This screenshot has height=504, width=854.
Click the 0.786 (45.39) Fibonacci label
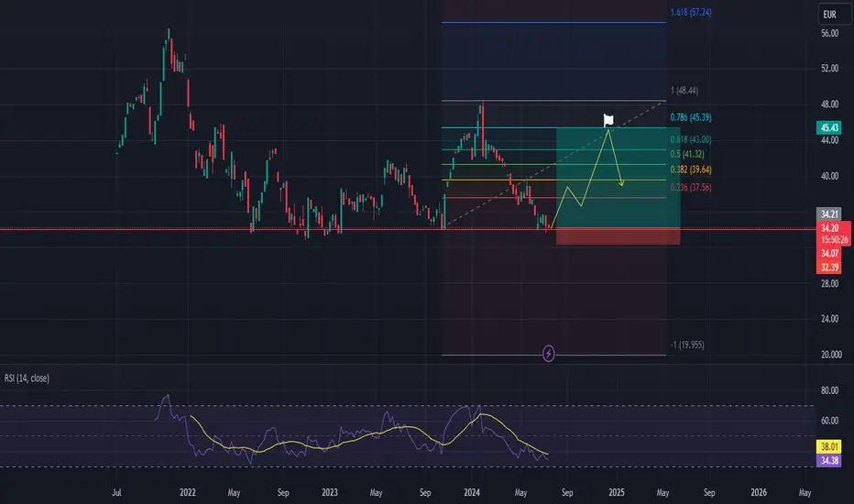tap(691, 117)
